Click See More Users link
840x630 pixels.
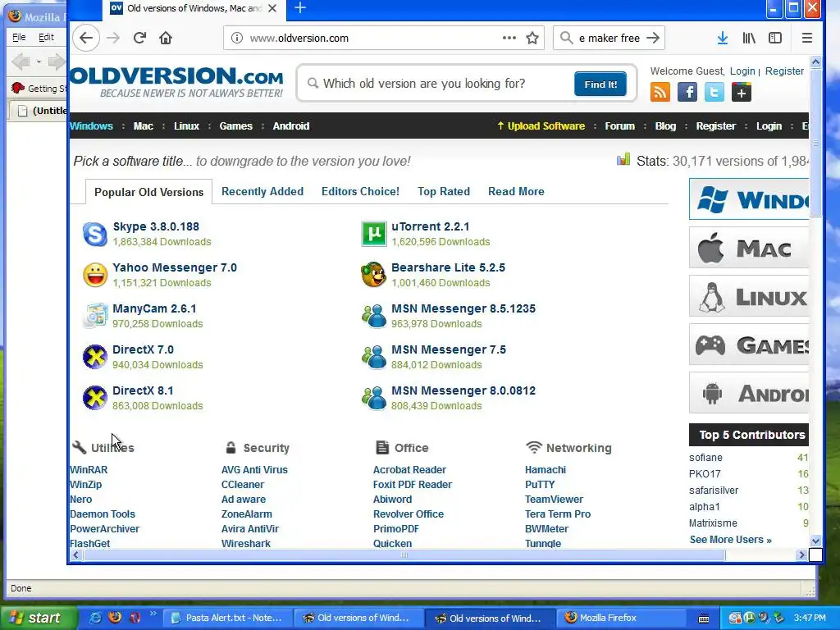[730, 540]
